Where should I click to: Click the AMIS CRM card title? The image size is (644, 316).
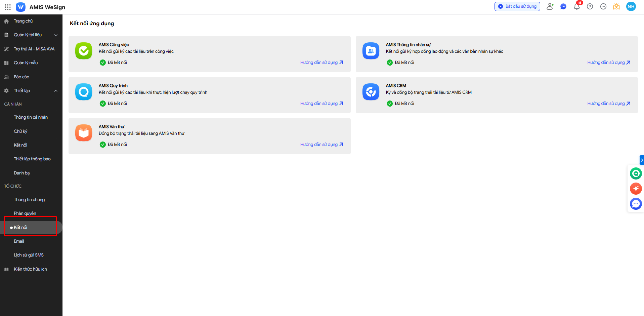tap(396, 86)
